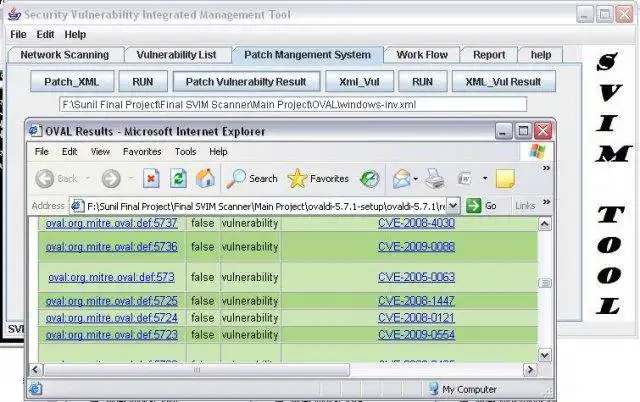
Task: Open the SVIM tool Edit menu
Action: coord(45,34)
